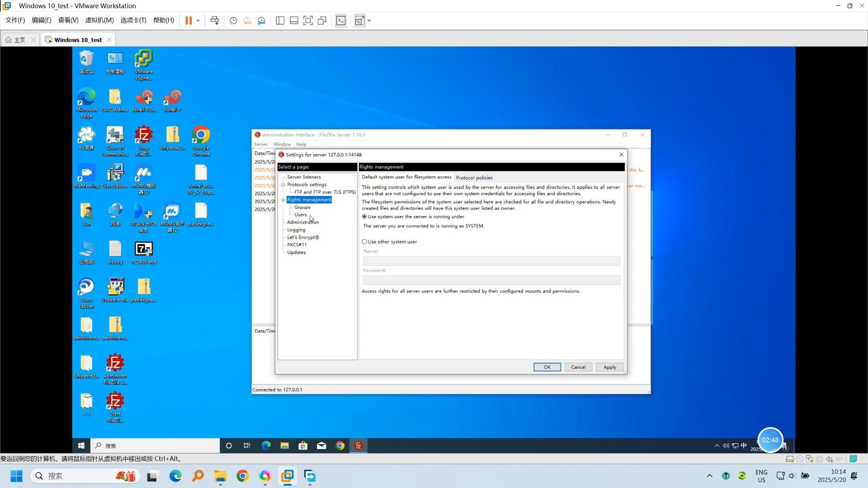This screenshot has width=868, height=488.
Task: Collapse the Protocols settings tree node
Action: [283, 185]
